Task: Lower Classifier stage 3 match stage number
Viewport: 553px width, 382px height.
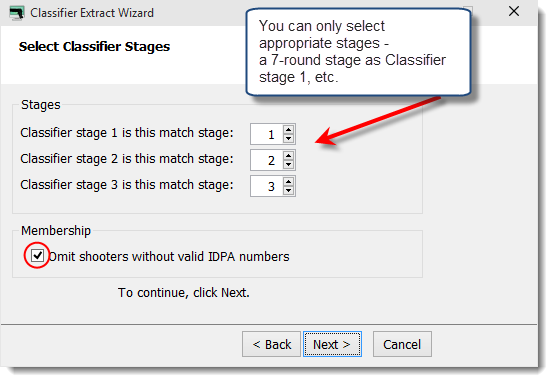Action: [288, 190]
